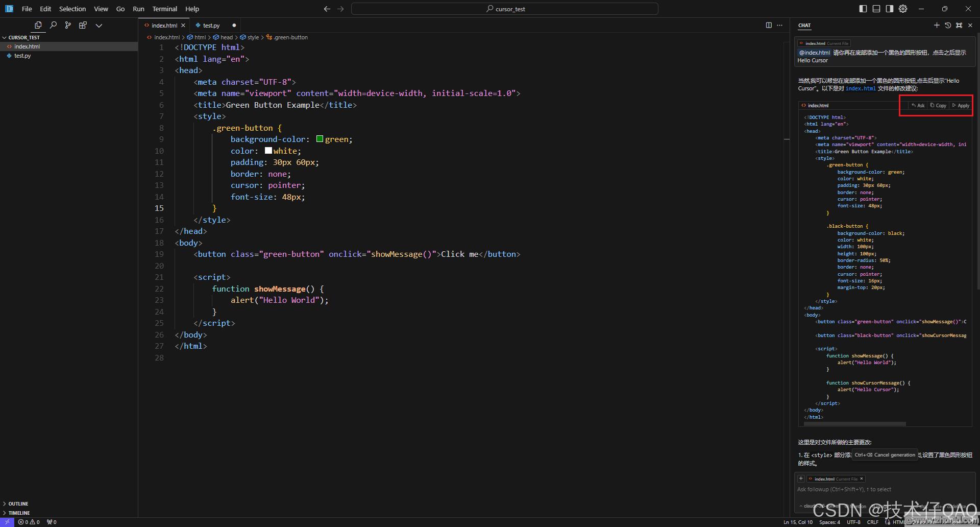Switch to the test.py editor tab
This screenshot has width=980, height=527.
click(211, 25)
